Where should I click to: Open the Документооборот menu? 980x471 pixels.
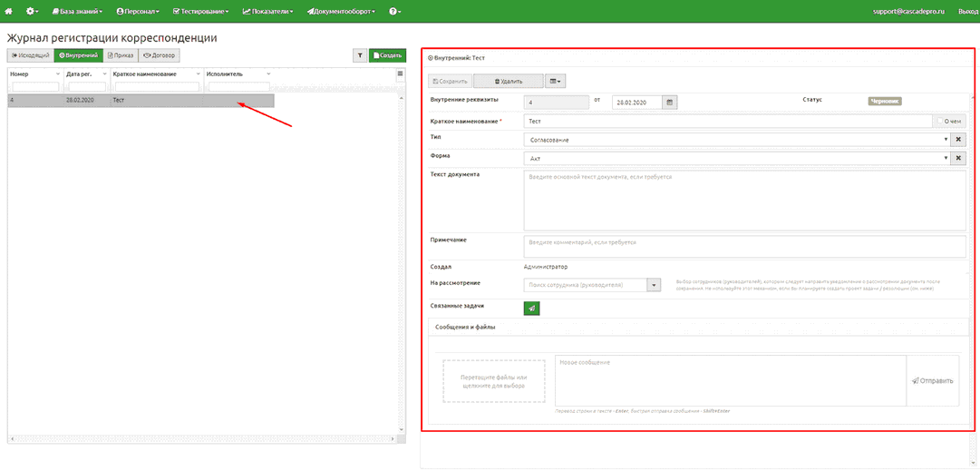point(341,11)
